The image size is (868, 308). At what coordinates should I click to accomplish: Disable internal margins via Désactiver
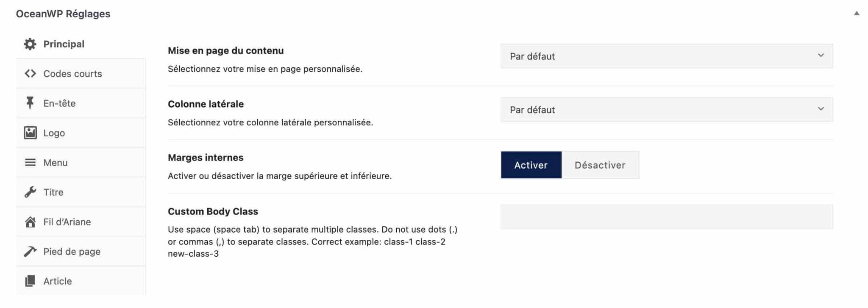[600, 165]
